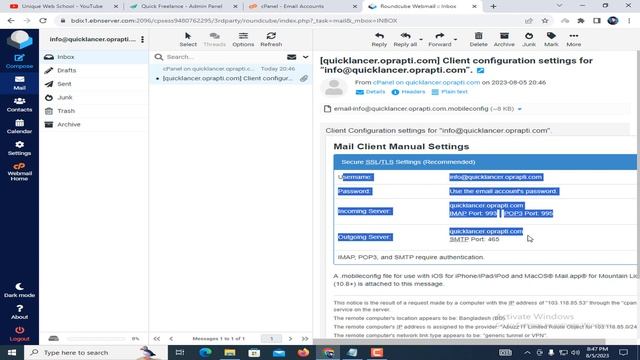
Task: Open the More actions menu
Action: click(x=573, y=40)
